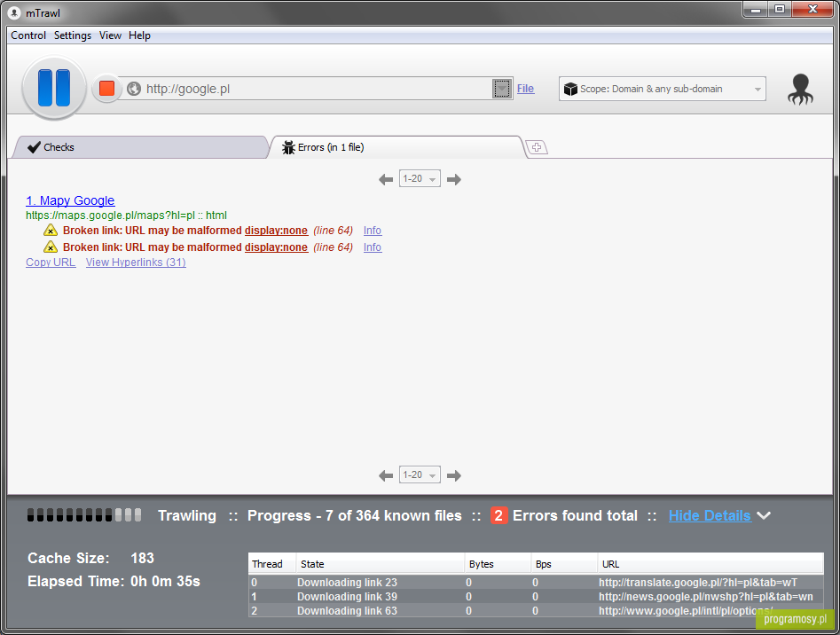Go to next page using bottom right arrow
840x635 pixels.
tap(454, 475)
